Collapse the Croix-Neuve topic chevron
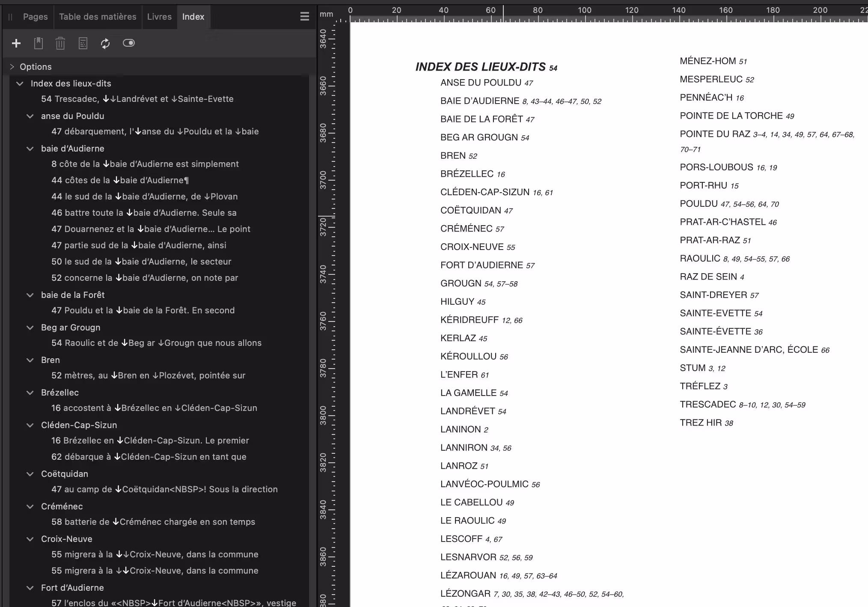 pyautogui.click(x=30, y=539)
